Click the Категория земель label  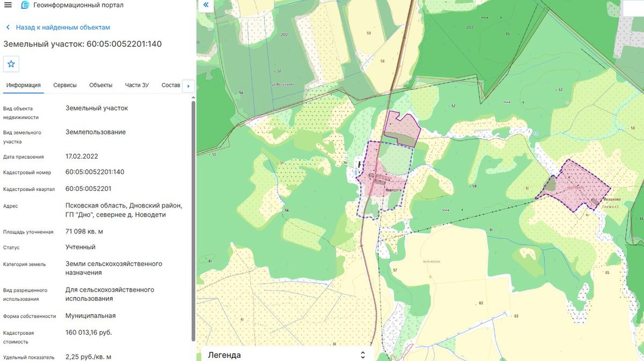[25, 264]
